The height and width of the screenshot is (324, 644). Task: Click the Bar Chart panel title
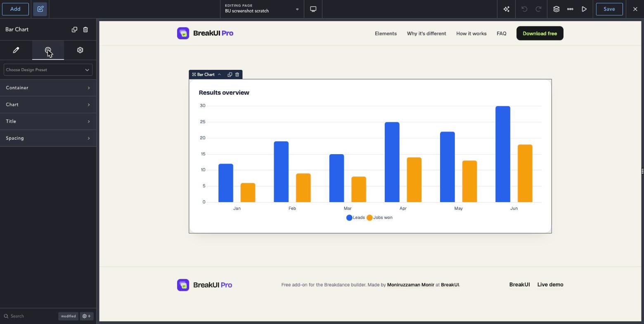(x=17, y=29)
